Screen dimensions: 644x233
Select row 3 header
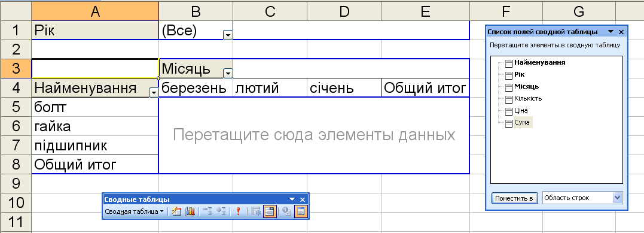point(16,68)
